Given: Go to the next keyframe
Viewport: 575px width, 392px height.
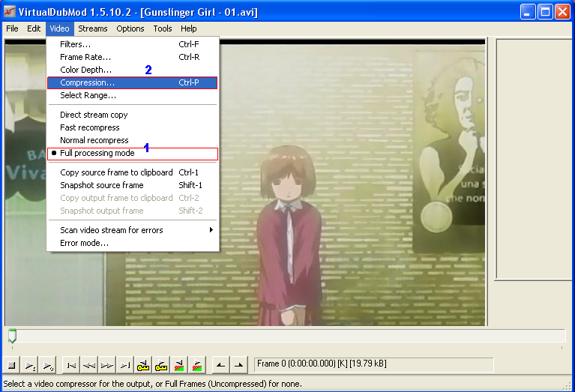Looking at the screenshot, I should coord(161,365).
